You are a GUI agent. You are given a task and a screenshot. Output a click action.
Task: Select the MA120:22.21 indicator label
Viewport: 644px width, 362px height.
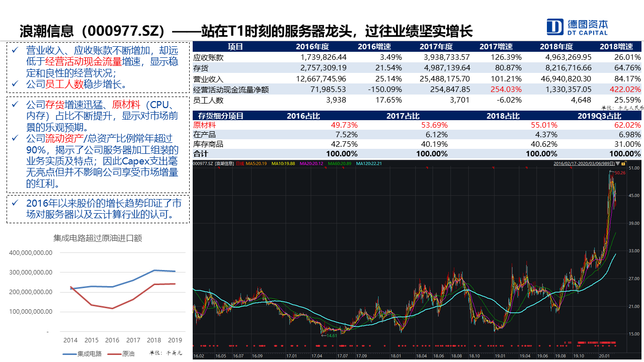[370, 163]
